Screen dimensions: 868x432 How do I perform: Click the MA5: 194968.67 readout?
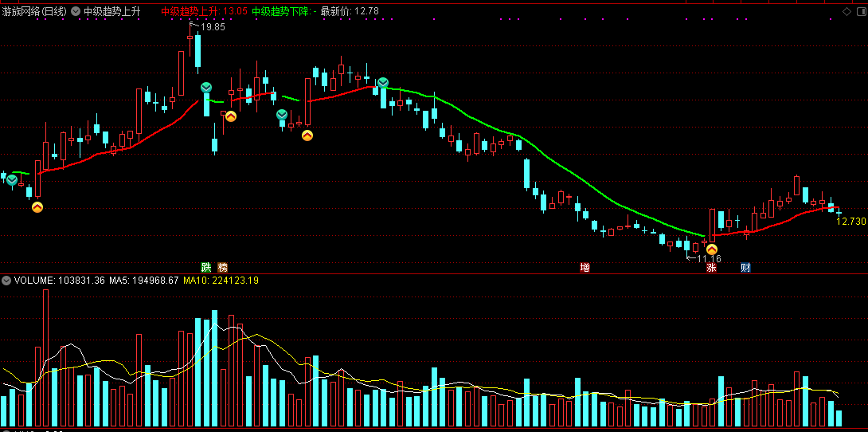click(x=144, y=281)
